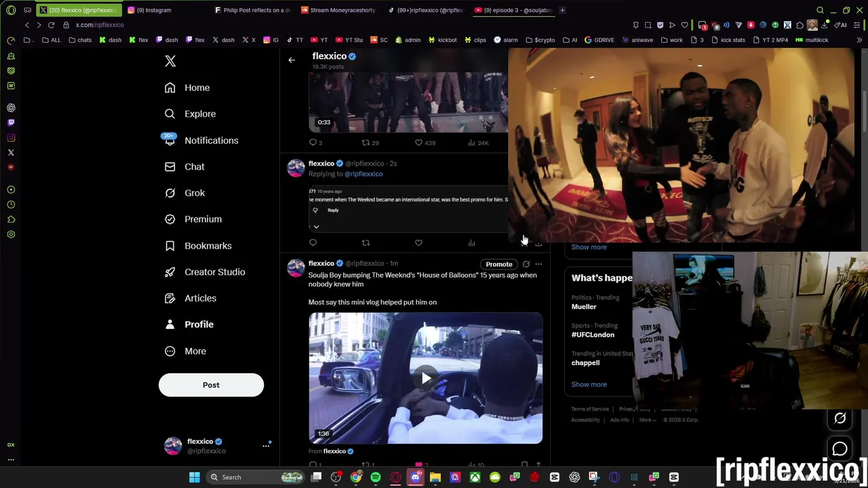Image resolution: width=868 pixels, height=488 pixels.
Task: Reload the page
Action: coord(51,25)
